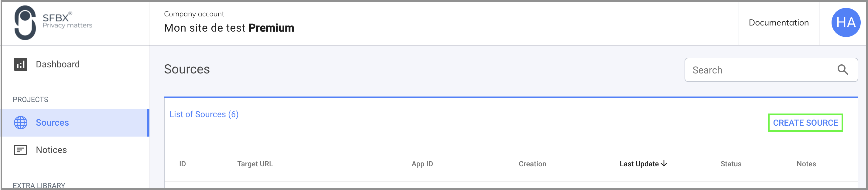The height and width of the screenshot is (190, 868).
Task: Select the Notices document icon
Action: [x=21, y=150]
